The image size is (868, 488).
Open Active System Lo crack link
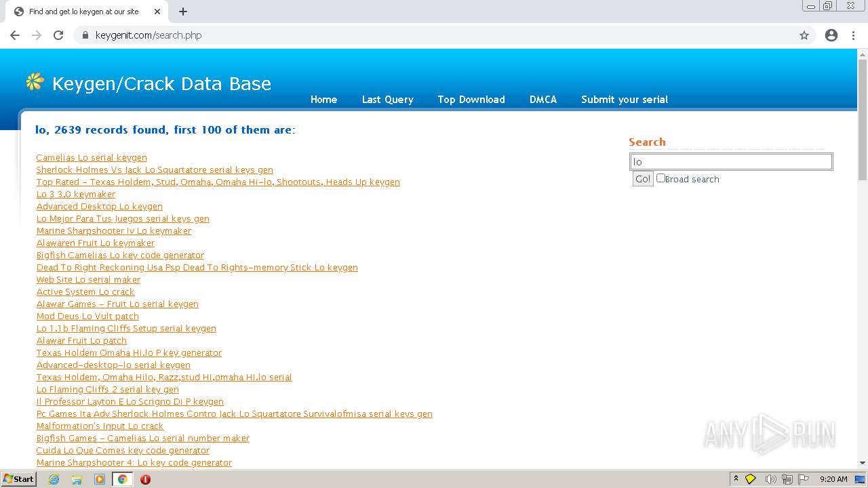pyautogui.click(x=85, y=292)
